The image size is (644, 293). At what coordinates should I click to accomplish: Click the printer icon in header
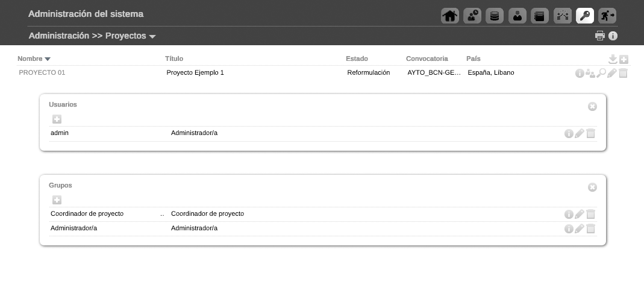tap(600, 36)
